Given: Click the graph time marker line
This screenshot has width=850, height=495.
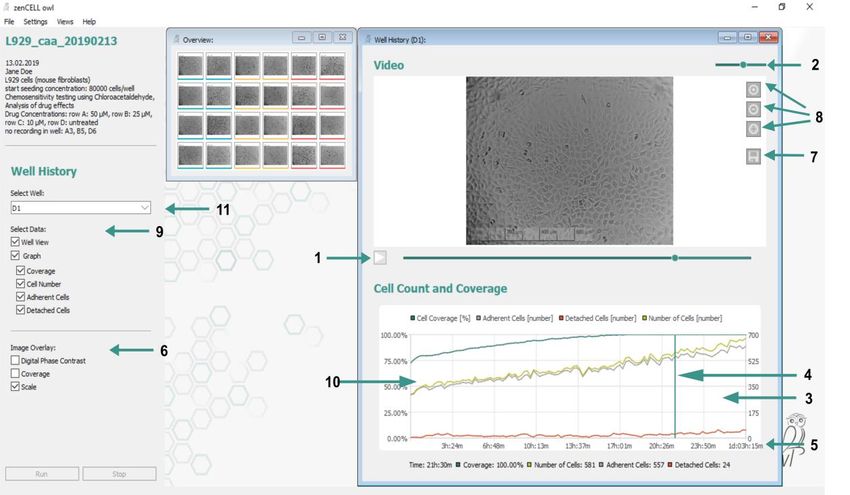Looking at the screenshot, I should pyautogui.click(x=675, y=386).
